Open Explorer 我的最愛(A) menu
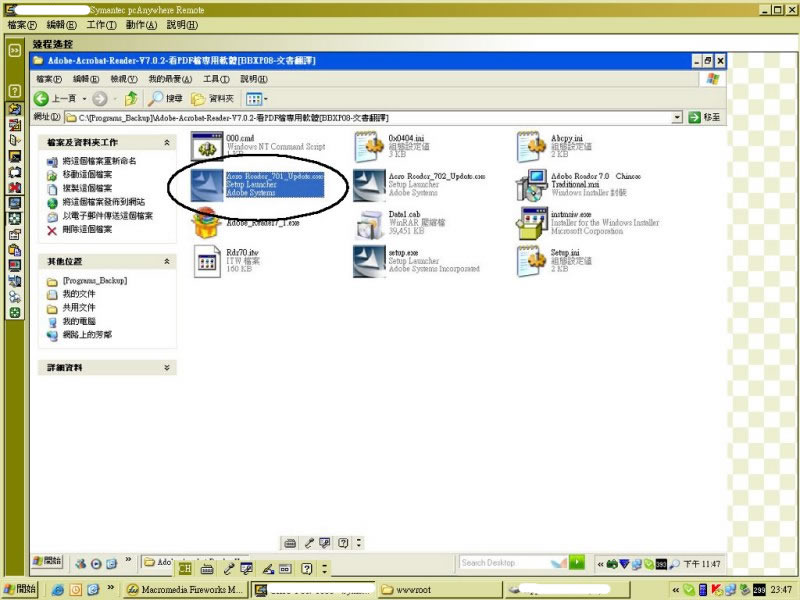The height and width of the screenshot is (600, 800). [x=170, y=79]
